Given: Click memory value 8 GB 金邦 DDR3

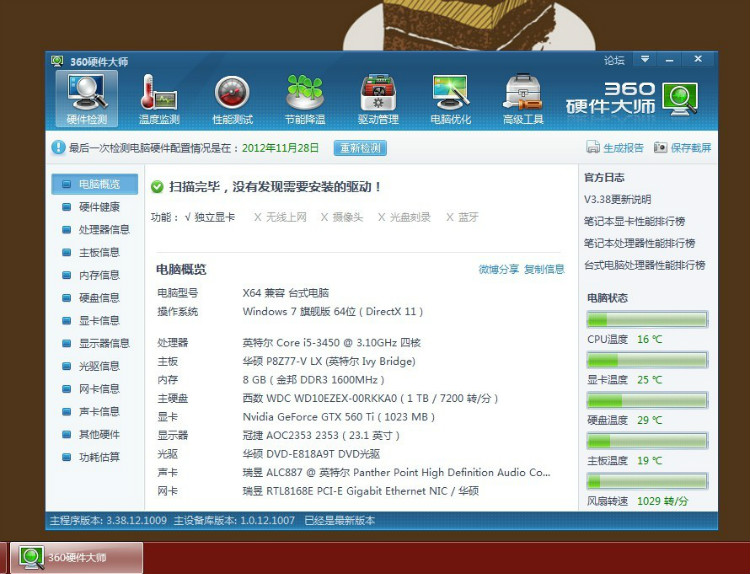Looking at the screenshot, I should pyautogui.click(x=313, y=380).
